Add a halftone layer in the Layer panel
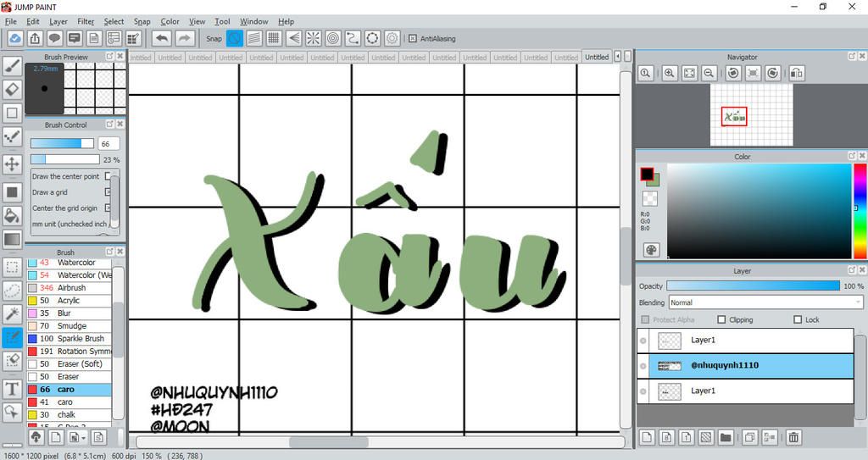This screenshot has height=460, width=868. tap(706, 437)
